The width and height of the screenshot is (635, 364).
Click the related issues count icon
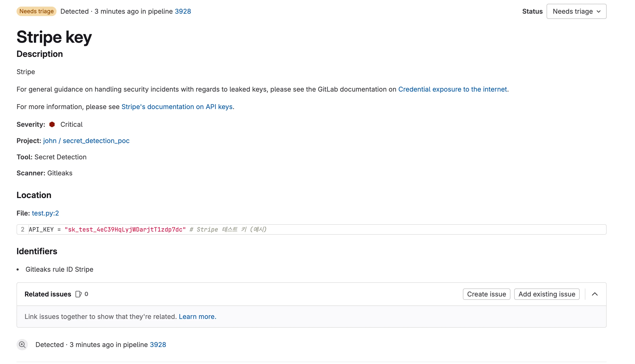pyautogui.click(x=78, y=294)
